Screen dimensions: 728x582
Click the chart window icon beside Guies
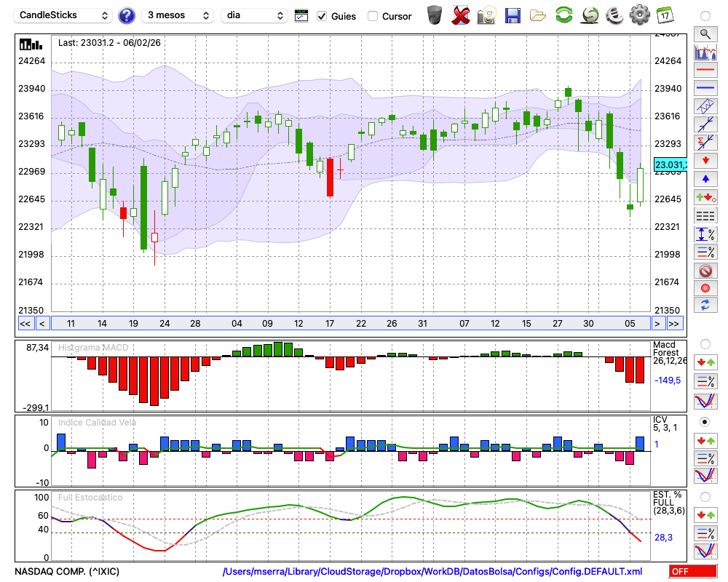point(301,16)
